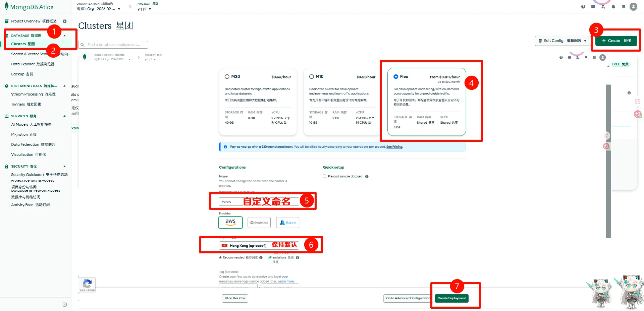
Task: Click the Services section icon
Action: pyautogui.click(x=7, y=116)
